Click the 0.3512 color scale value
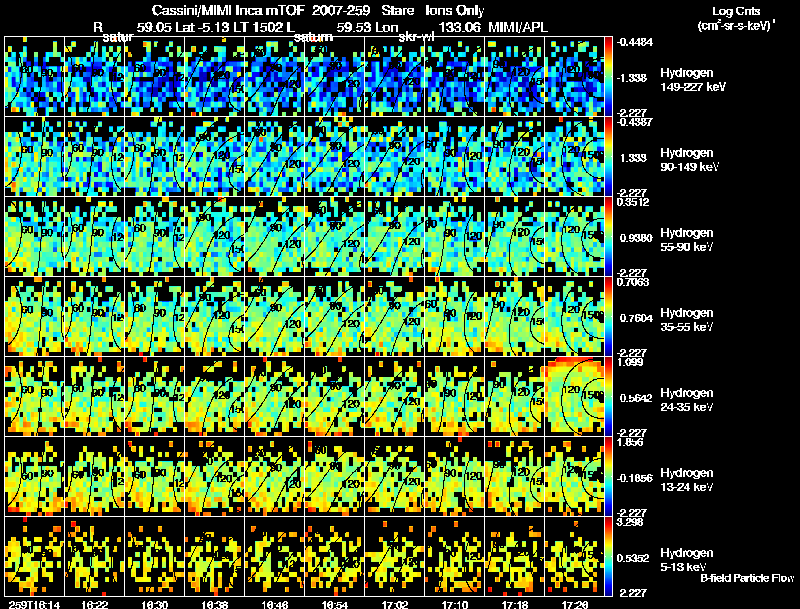The image size is (800, 609). [633, 202]
